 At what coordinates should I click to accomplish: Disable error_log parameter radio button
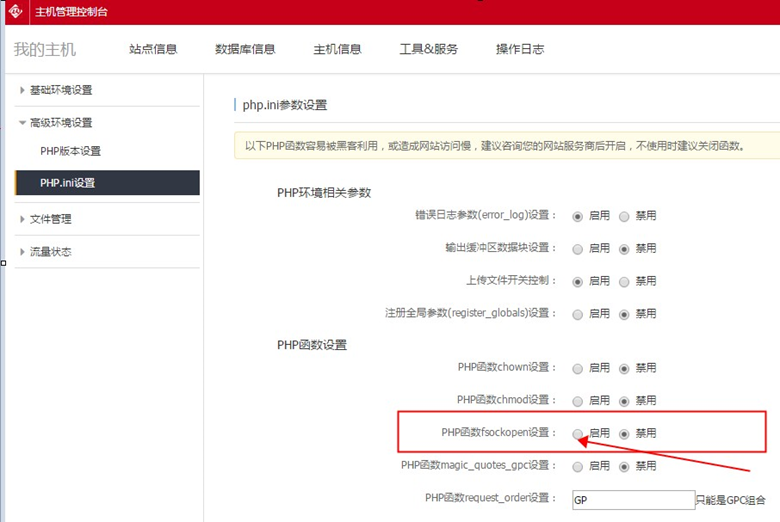(625, 215)
